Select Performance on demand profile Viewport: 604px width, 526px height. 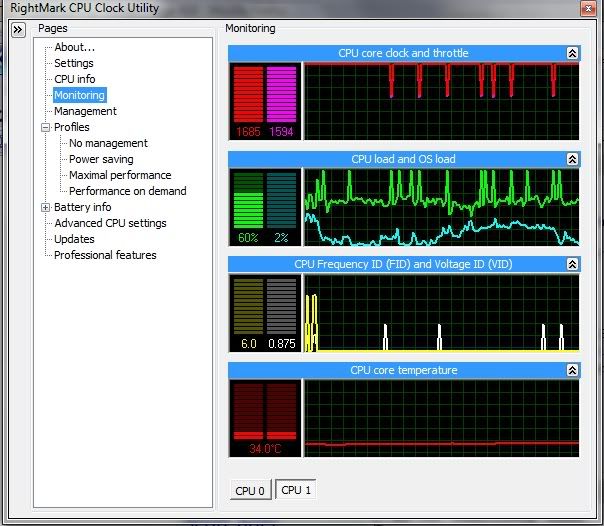(x=127, y=191)
